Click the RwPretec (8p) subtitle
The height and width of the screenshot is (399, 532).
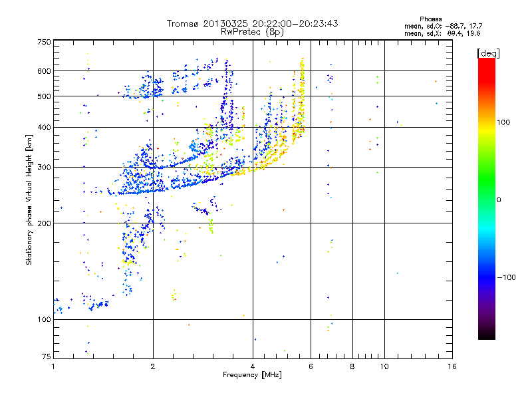coord(253,31)
